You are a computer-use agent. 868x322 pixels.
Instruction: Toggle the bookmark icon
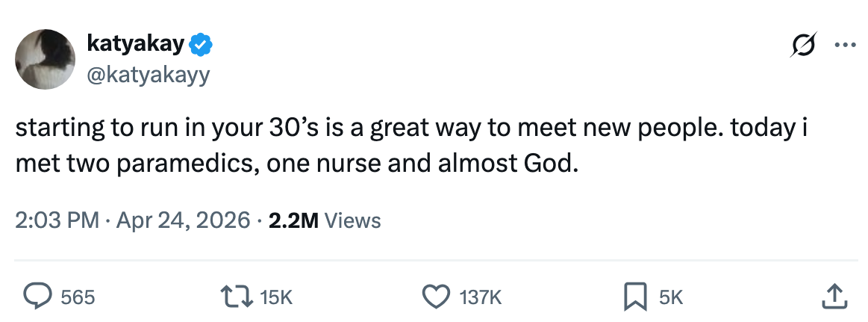coord(634,297)
